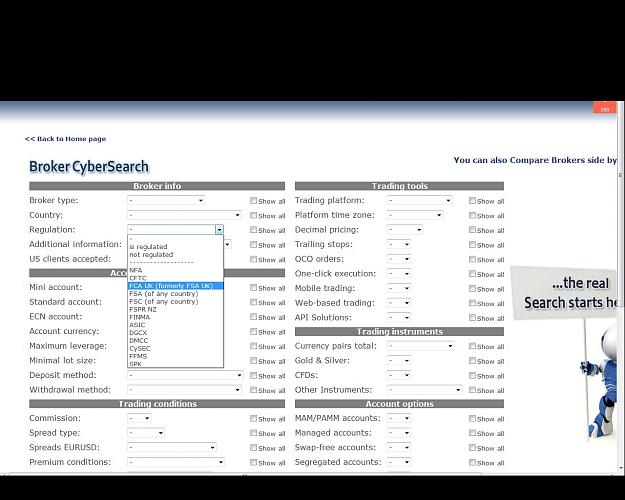
Task: Open the Commission dropdown
Action: (139, 418)
